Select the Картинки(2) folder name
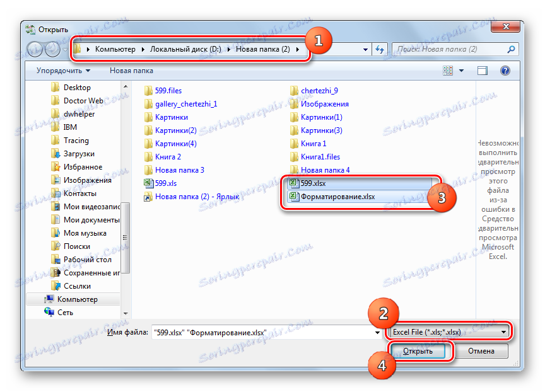Screen dimensions: 545x392 click(x=175, y=130)
